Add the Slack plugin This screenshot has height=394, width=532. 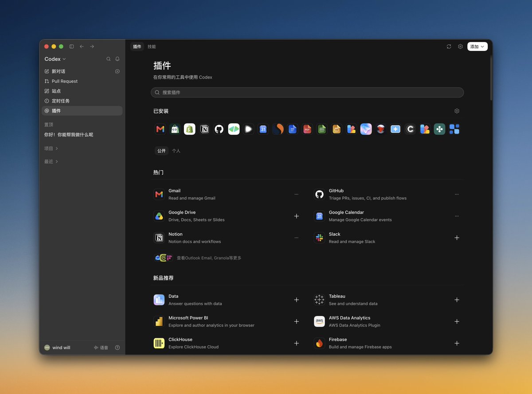click(x=457, y=238)
